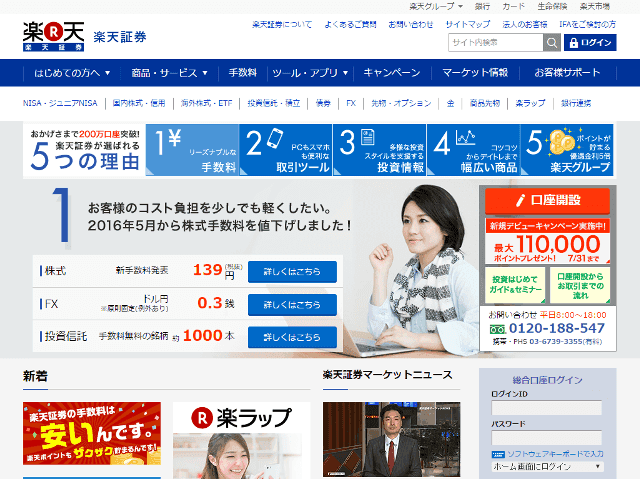Open the 楽天証券について link

[x=282, y=24]
